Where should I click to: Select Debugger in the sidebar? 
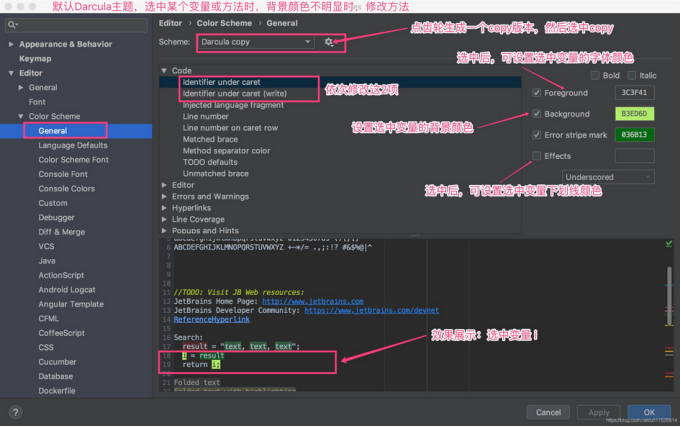56,218
